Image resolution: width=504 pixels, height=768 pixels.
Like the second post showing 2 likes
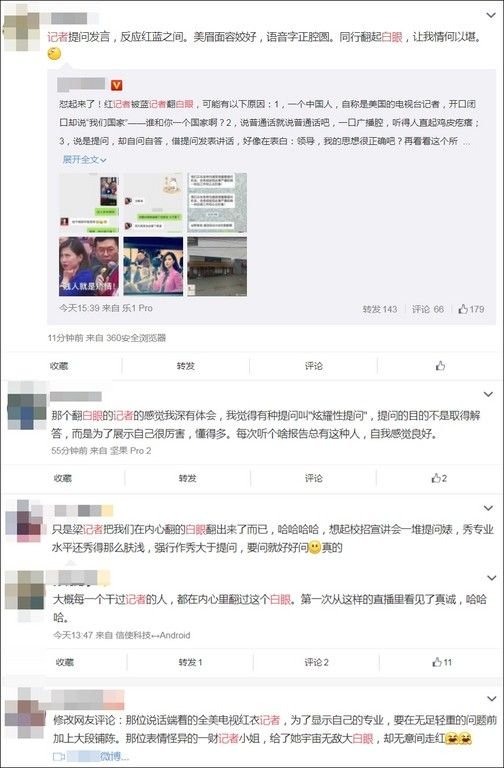pos(439,478)
